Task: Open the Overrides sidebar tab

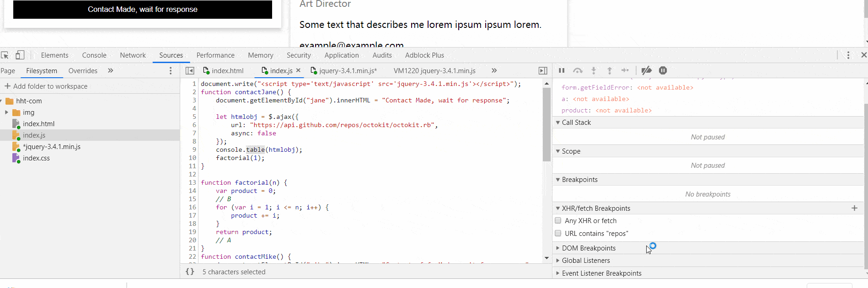Action: (83, 71)
